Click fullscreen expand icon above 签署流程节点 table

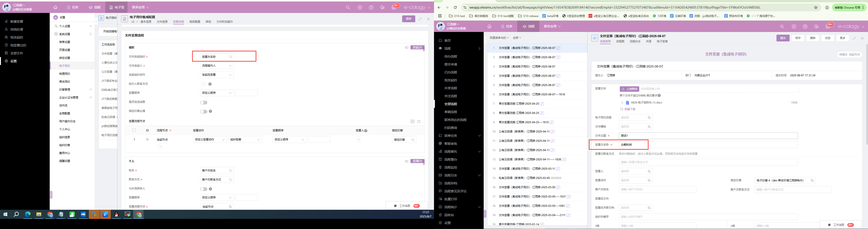(x=419, y=121)
